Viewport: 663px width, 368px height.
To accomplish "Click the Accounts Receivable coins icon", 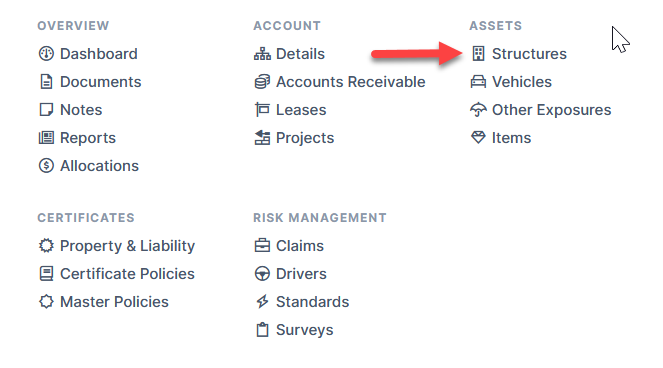I will [262, 82].
